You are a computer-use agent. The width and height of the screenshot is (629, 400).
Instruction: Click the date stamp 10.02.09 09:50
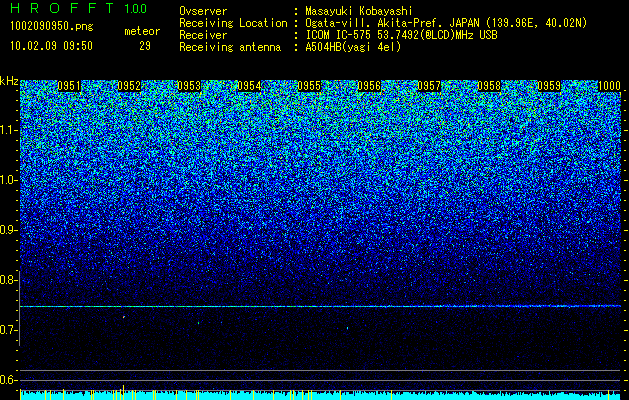pos(51,46)
